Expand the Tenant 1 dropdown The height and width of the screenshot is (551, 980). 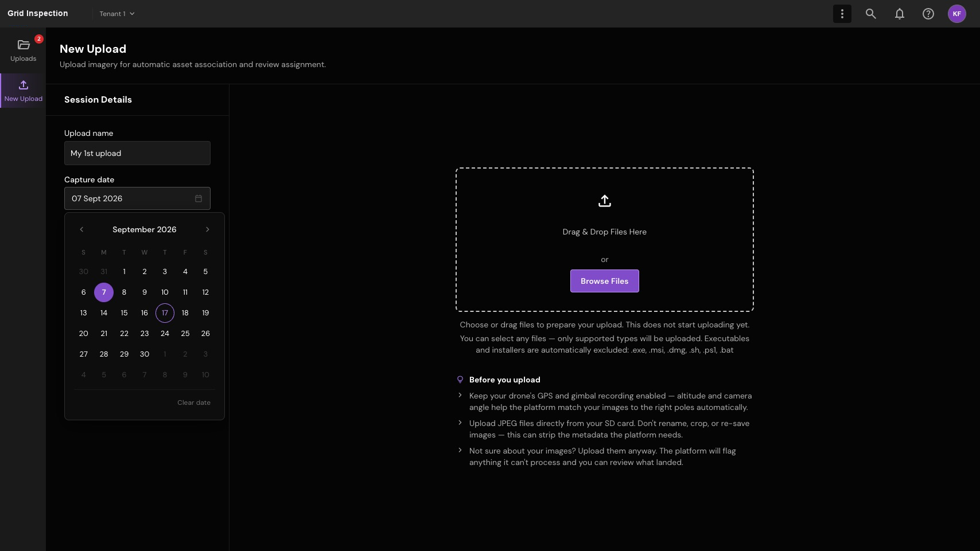[x=117, y=14]
